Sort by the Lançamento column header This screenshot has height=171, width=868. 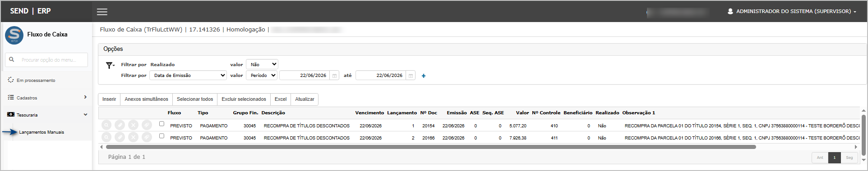pos(402,112)
